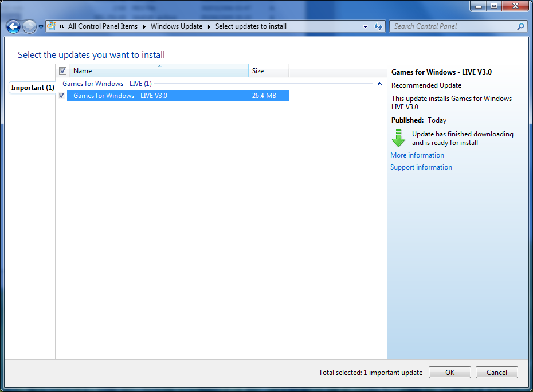Navigate to All Control Panel Items breadcrumb
The image size is (533, 392).
103,26
